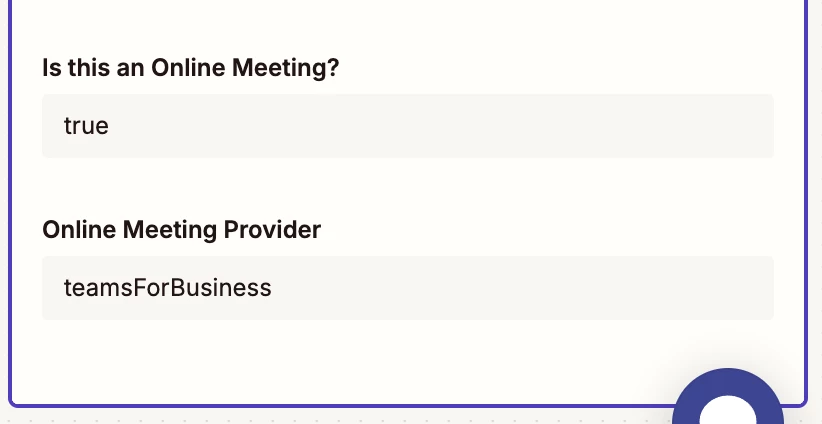The width and height of the screenshot is (822, 424).
Task: Click blank panel area above first label
Action: tap(408, 26)
